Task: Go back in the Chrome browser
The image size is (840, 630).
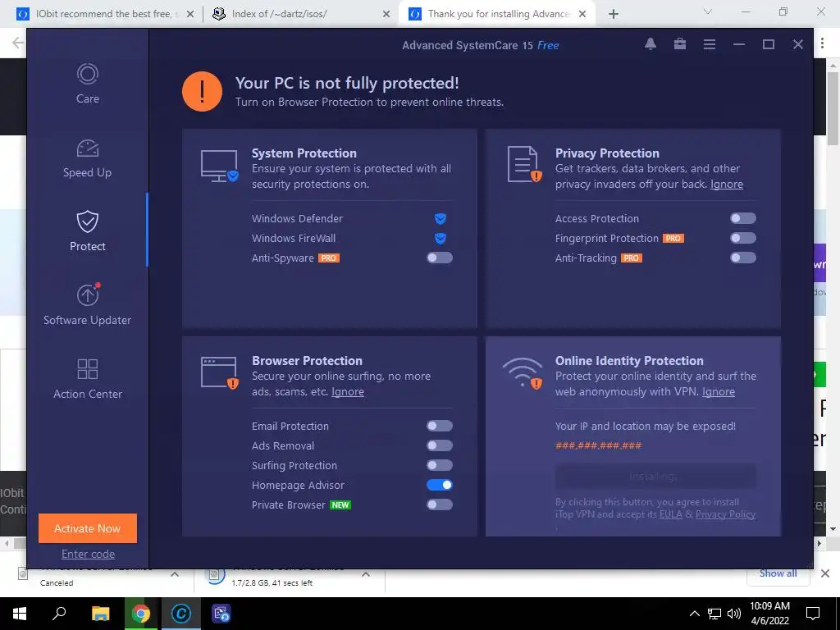Action: 18,43
